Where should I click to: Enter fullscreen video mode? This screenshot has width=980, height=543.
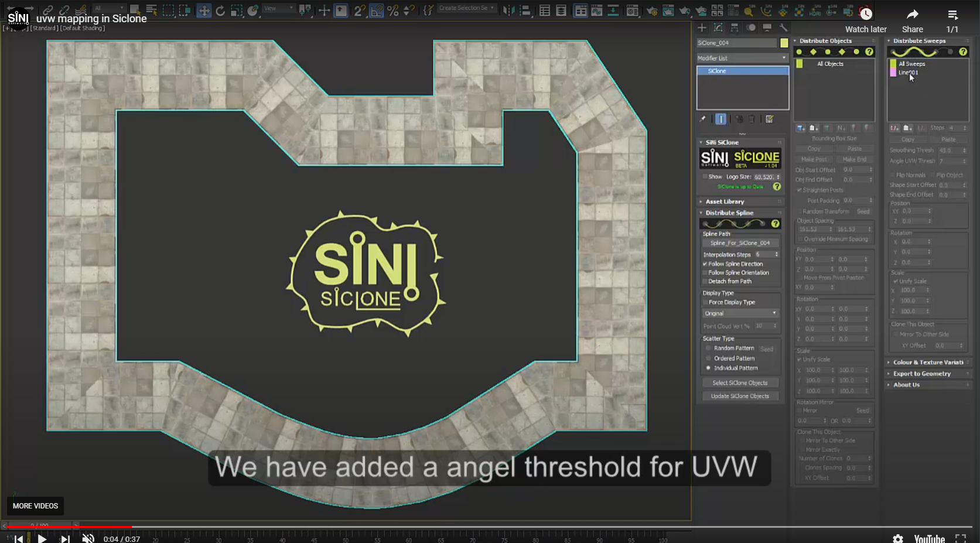click(961, 538)
